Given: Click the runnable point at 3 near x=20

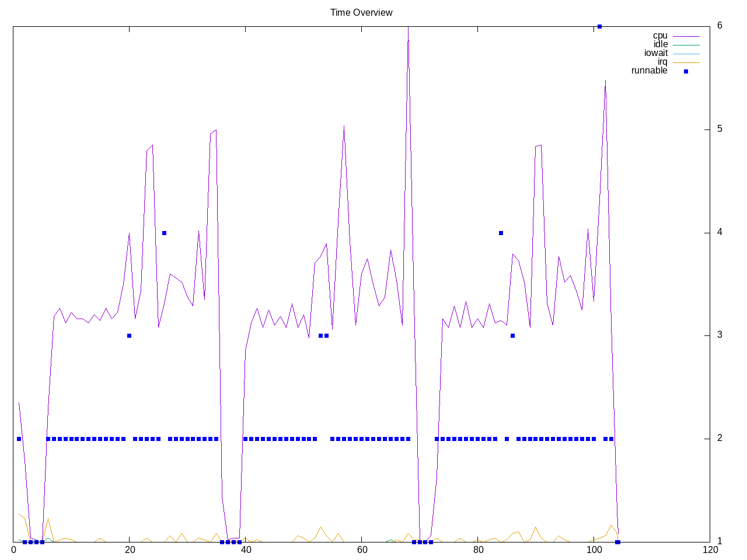Looking at the screenshot, I should pos(129,335).
